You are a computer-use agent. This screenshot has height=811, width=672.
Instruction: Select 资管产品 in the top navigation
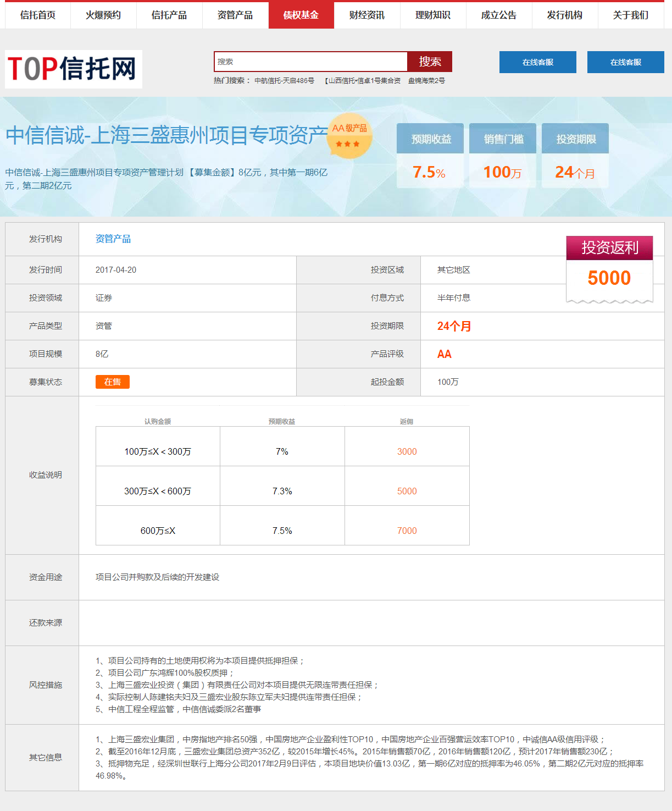click(235, 15)
